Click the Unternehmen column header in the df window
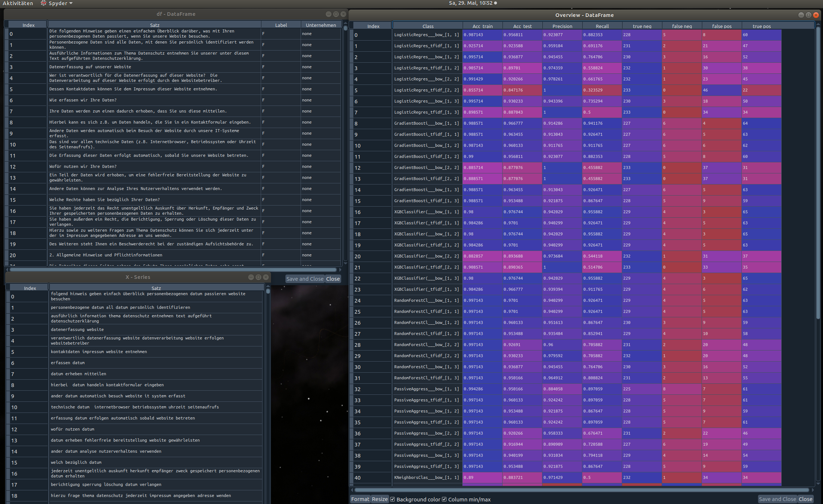 (x=320, y=25)
